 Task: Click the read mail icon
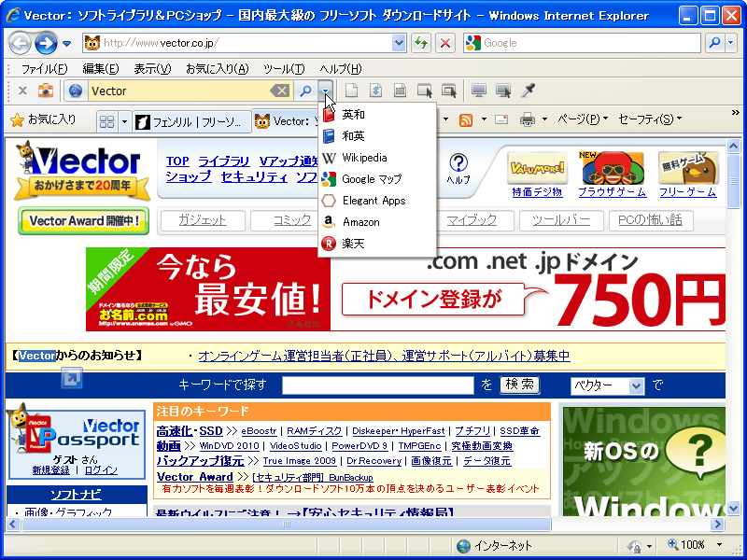coord(501,119)
